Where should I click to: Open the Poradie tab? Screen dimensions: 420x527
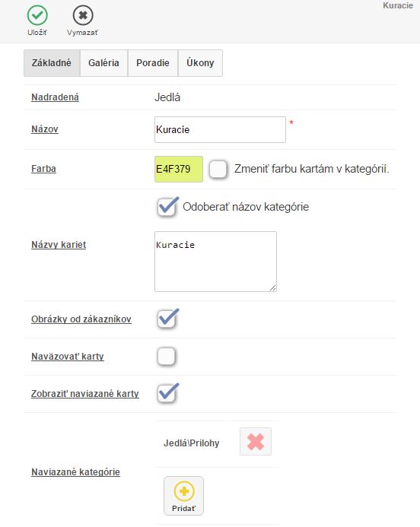(x=153, y=63)
